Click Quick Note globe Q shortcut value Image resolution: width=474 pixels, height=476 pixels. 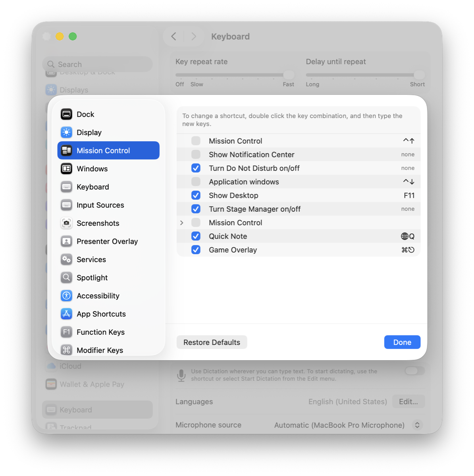pyautogui.click(x=408, y=236)
